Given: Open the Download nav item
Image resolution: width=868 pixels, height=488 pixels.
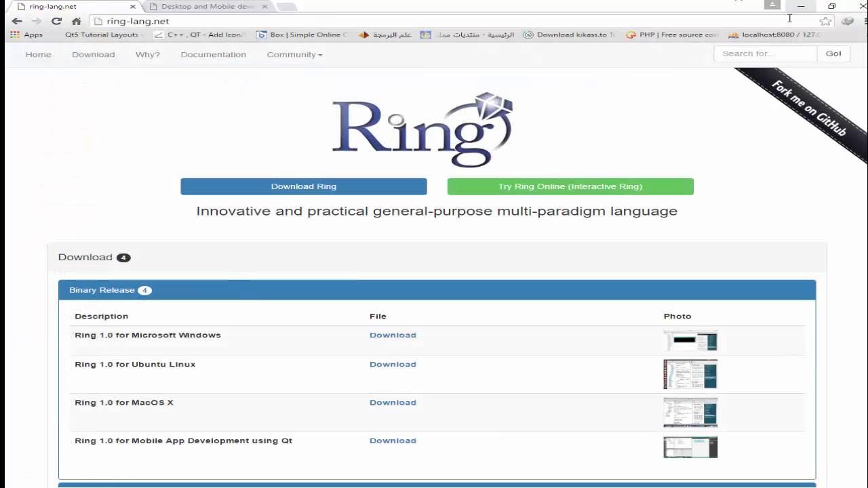Looking at the screenshot, I should click(94, 54).
